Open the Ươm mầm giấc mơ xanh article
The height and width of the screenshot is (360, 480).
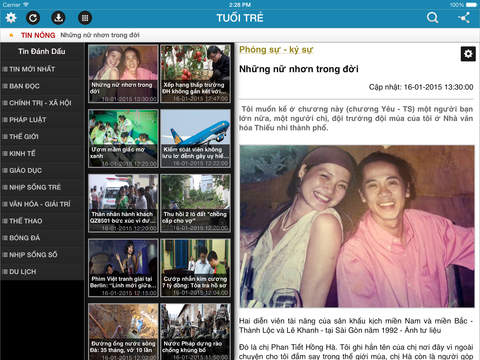123,138
